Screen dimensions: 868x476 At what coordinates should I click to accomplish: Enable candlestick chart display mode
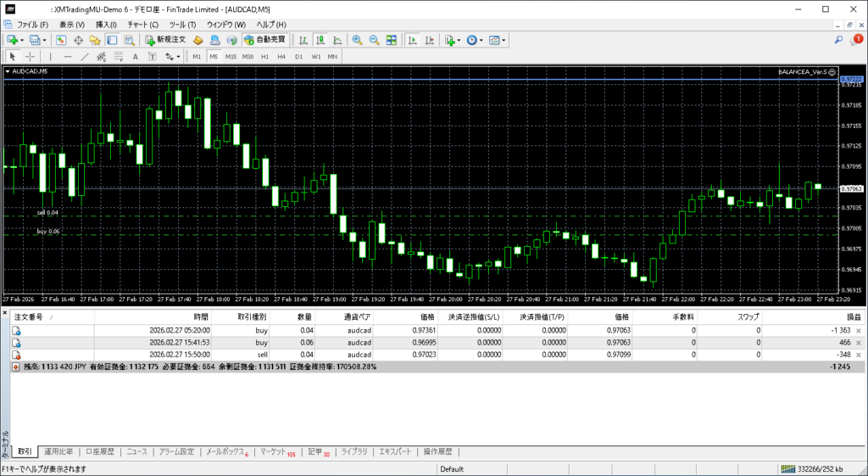coord(321,40)
